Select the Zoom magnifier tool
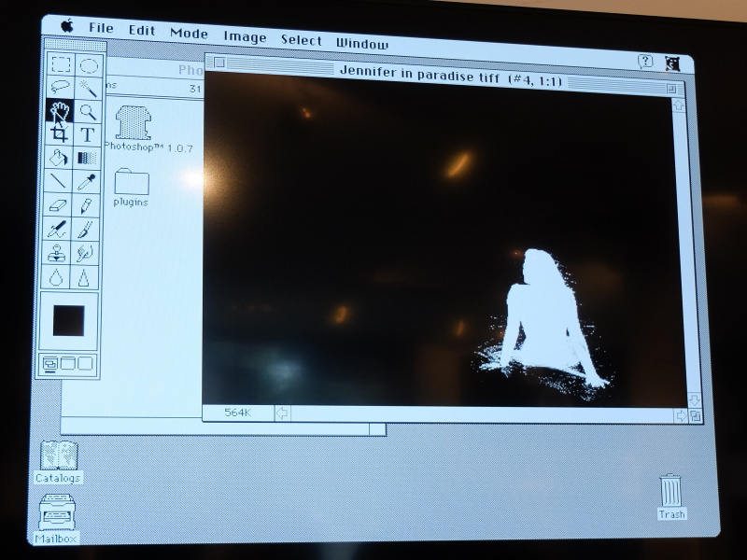The width and height of the screenshot is (747, 560). (88, 112)
